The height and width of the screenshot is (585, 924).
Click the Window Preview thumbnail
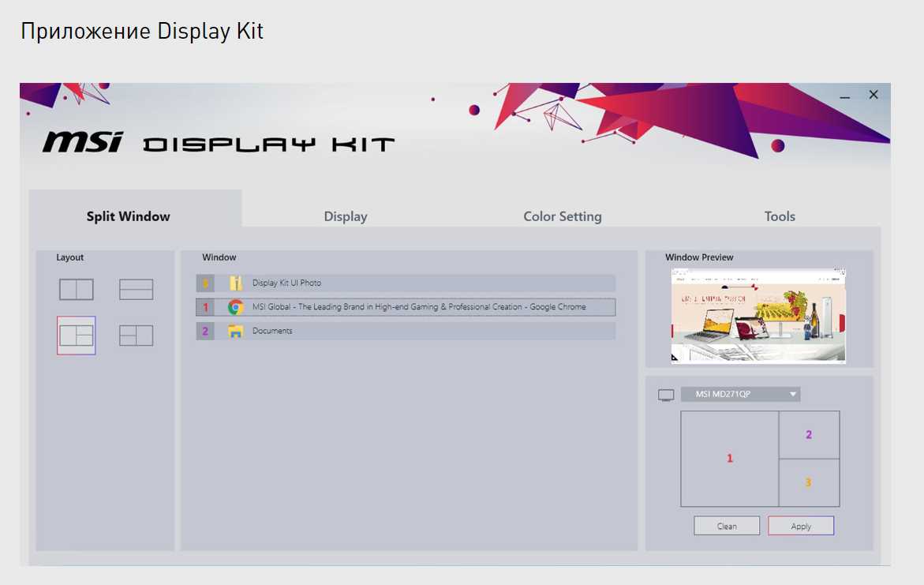tap(758, 316)
